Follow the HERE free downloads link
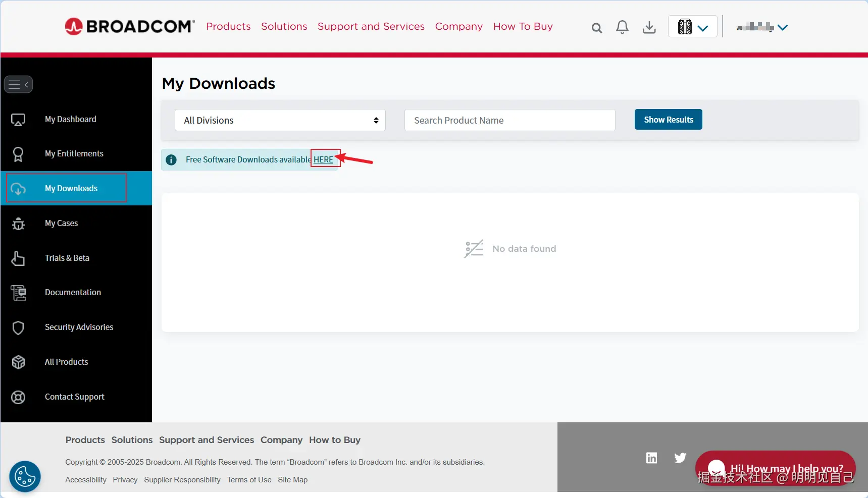Viewport: 868px width, 498px height. pos(324,159)
